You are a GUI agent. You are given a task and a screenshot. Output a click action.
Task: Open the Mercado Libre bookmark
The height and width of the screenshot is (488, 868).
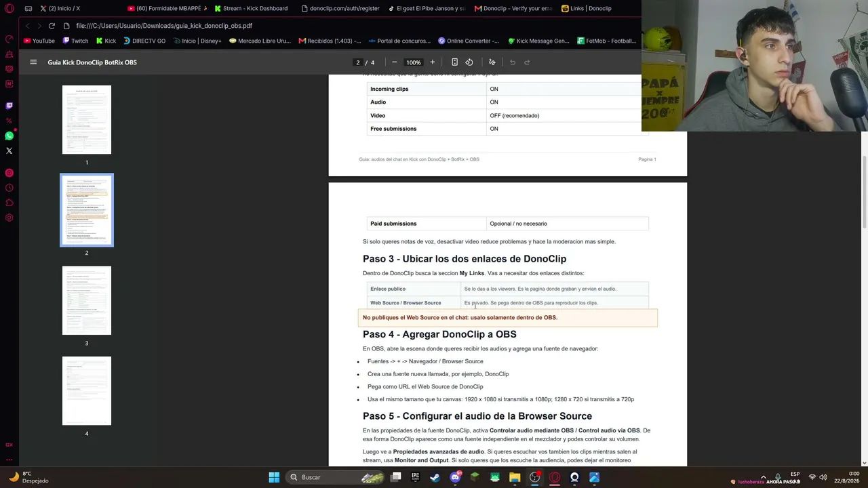point(260,41)
